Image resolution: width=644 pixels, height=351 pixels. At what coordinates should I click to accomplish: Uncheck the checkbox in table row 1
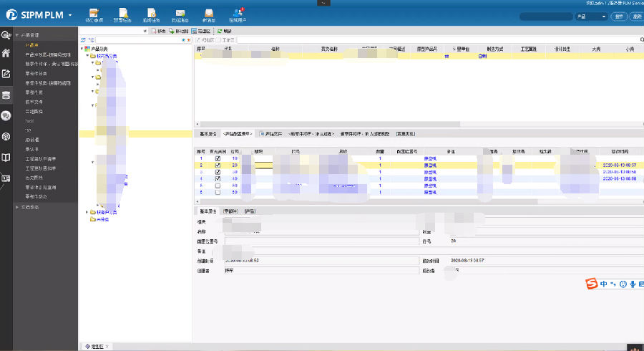point(218,158)
